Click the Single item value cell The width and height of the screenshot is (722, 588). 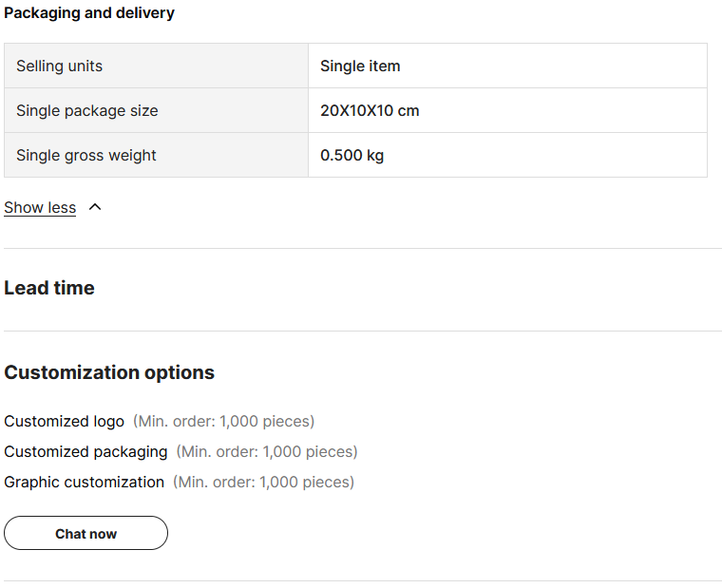pos(507,66)
